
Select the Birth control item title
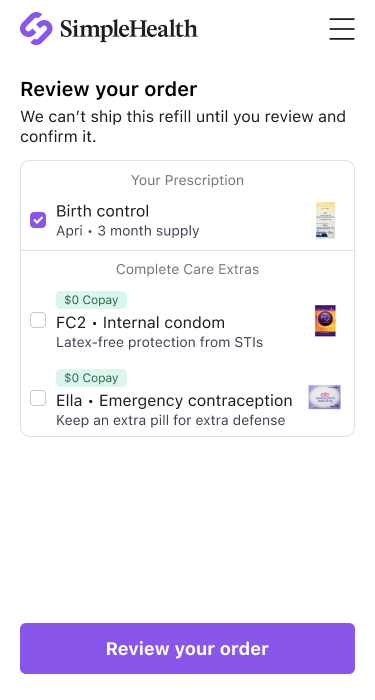(x=103, y=211)
